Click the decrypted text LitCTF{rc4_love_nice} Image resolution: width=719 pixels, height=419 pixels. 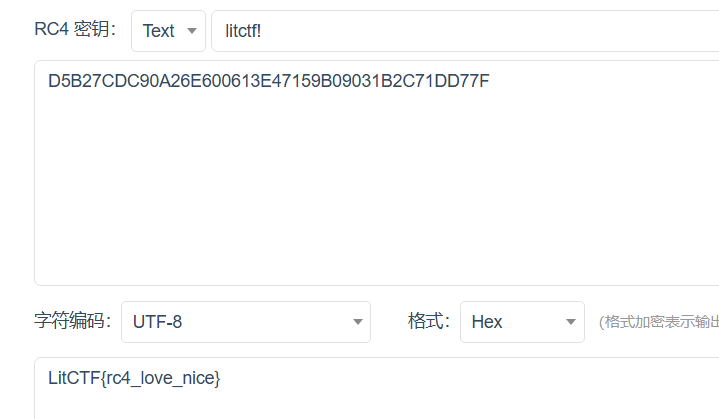[x=134, y=378]
